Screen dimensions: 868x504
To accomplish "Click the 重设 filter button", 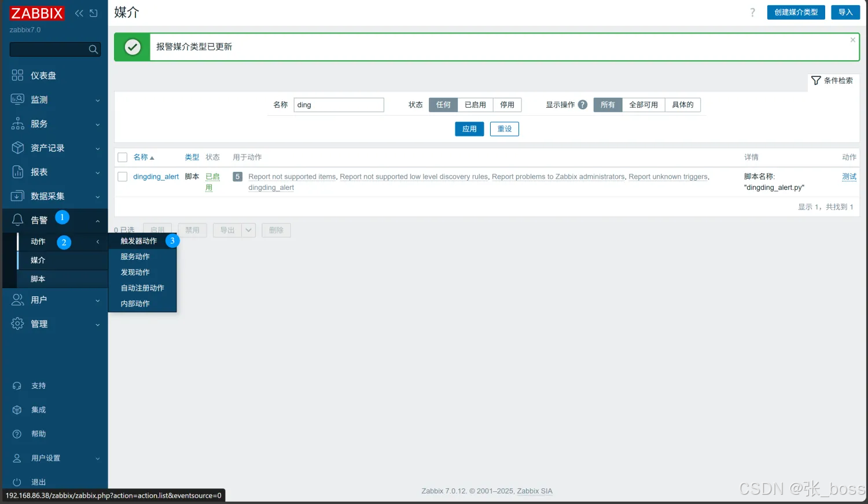I will click(x=505, y=129).
